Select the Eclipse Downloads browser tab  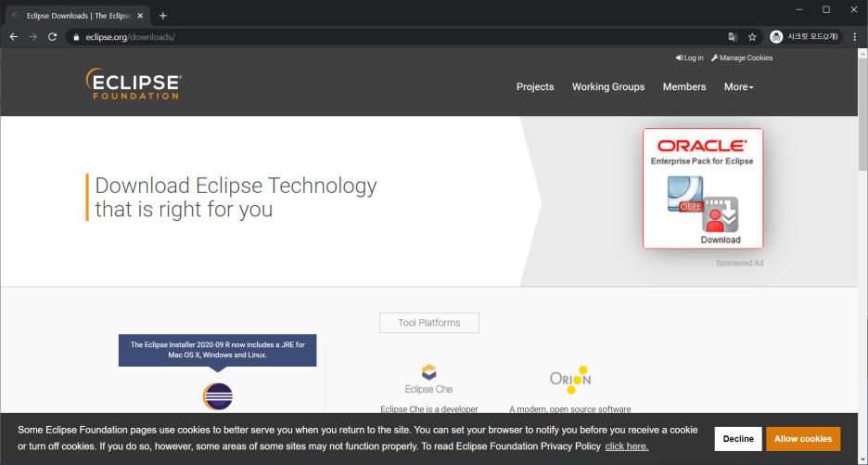point(78,16)
